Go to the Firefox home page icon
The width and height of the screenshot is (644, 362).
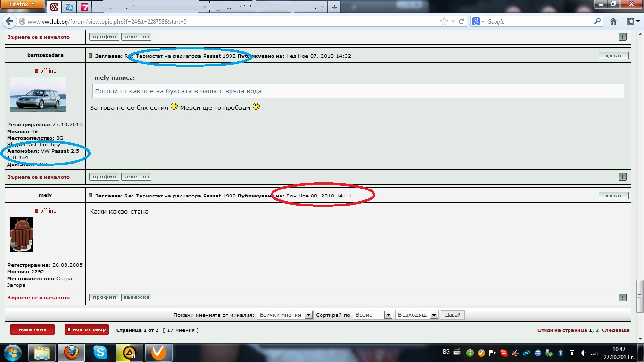pyautogui.click(x=613, y=21)
